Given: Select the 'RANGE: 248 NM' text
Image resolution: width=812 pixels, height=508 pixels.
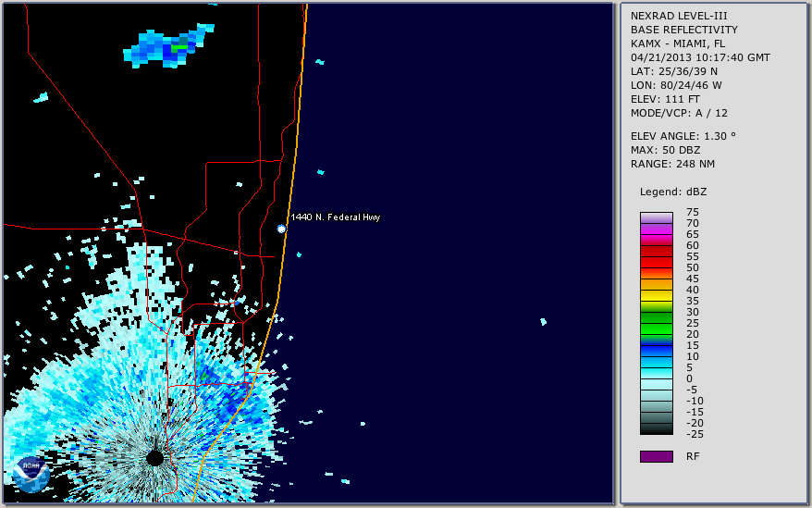Looking at the screenshot, I should (672, 165).
